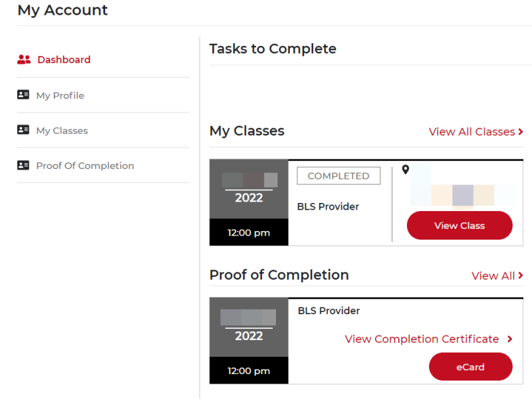Open the Dashboard menu item

point(64,60)
